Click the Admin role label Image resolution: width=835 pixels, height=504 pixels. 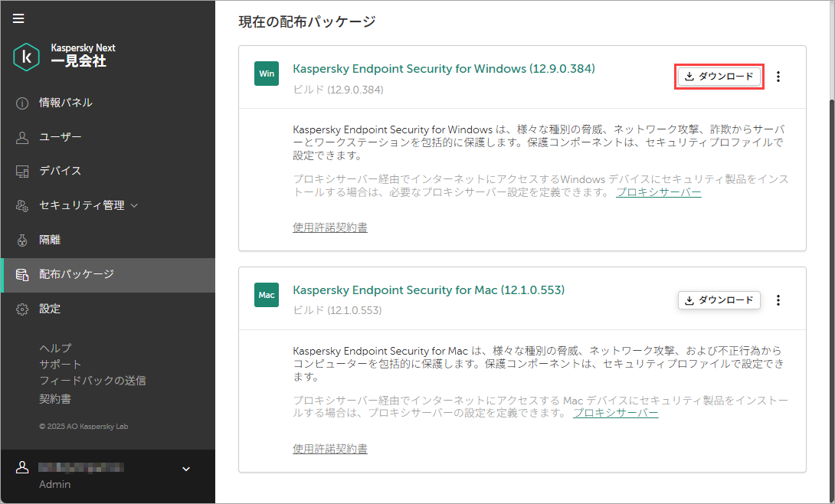point(55,484)
